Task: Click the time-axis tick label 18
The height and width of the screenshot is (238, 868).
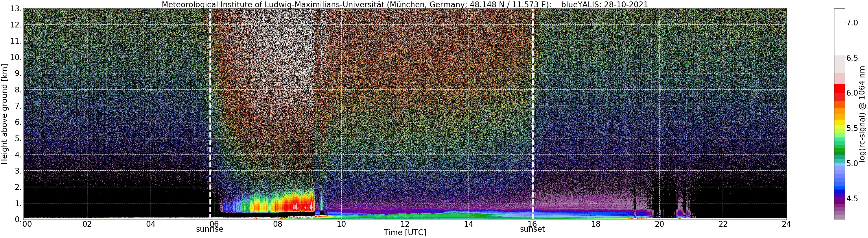Action: [596, 224]
